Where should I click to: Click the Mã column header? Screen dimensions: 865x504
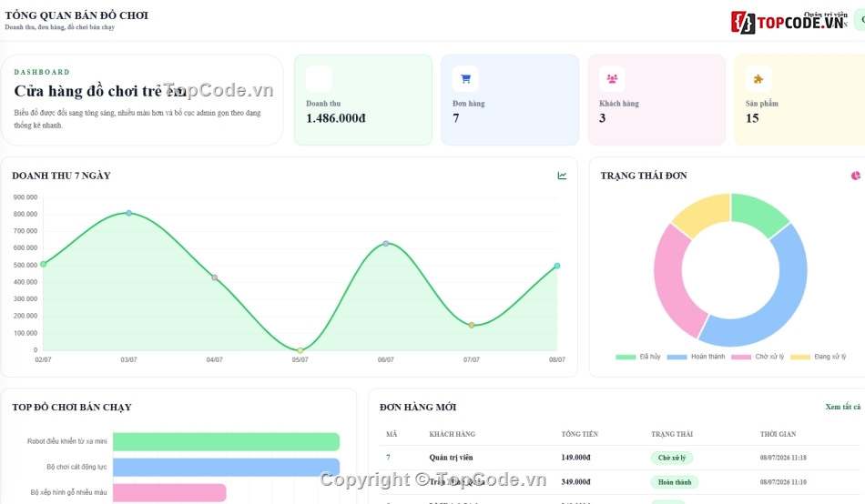pyautogui.click(x=392, y=434)
